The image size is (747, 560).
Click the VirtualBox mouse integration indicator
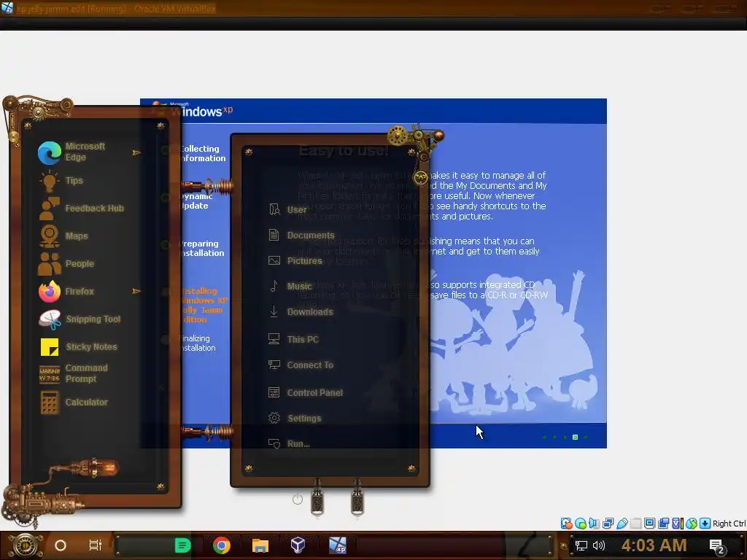tap(692, 524)
